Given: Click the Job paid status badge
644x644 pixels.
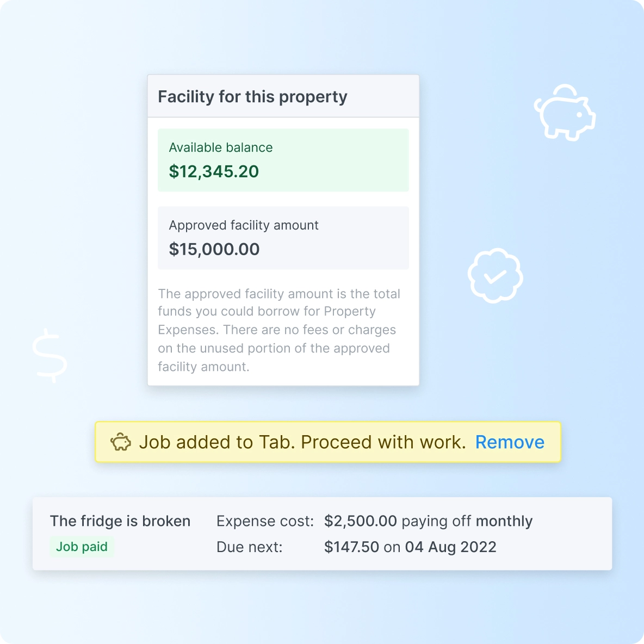Looking at the screenshot, I should (82, 547).
